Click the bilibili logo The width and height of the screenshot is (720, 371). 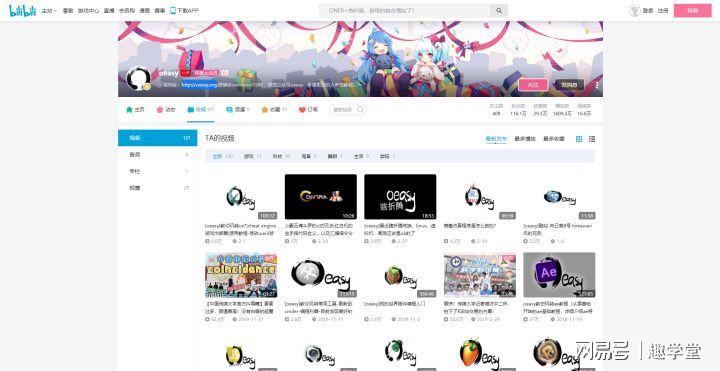22,10
